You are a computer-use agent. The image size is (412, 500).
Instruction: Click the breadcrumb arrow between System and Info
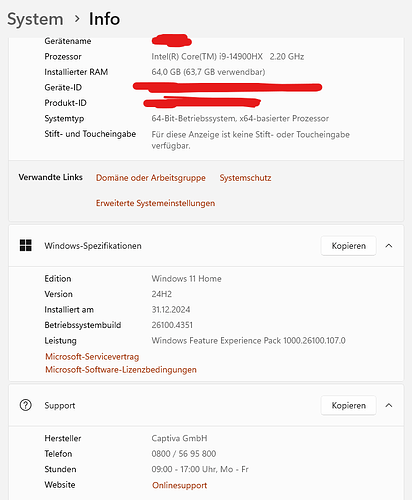pos(77,19)
